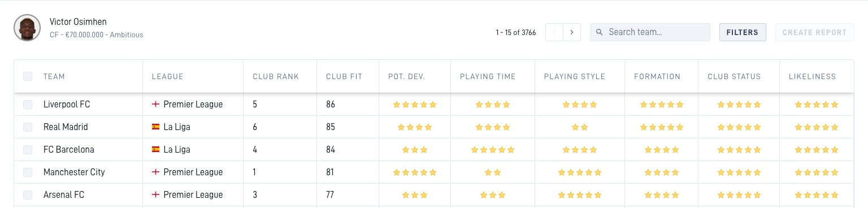The image size is (868, 208).
Task: Sort table by Club Rank column
Action: pyautogui.click(x=276, y=77)
